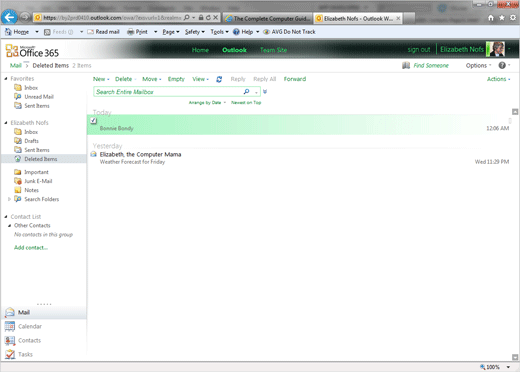This screenshot has height=372, width=520.
Task: Switch to the Team Site tab
Action: pyautogui.click(x=273, y=50)
